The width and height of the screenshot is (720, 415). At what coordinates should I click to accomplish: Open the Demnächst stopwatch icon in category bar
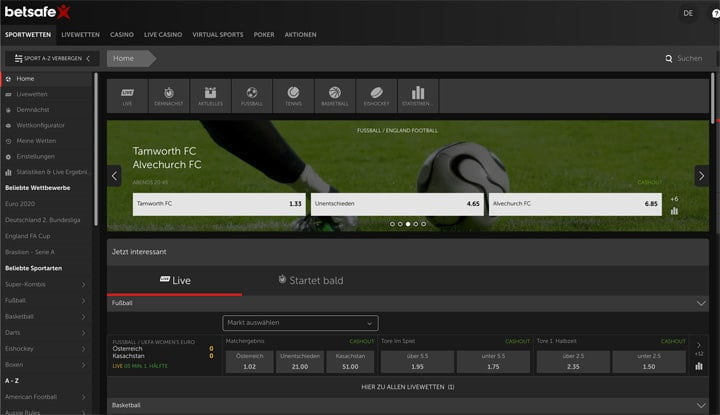(x=169, y=96)
